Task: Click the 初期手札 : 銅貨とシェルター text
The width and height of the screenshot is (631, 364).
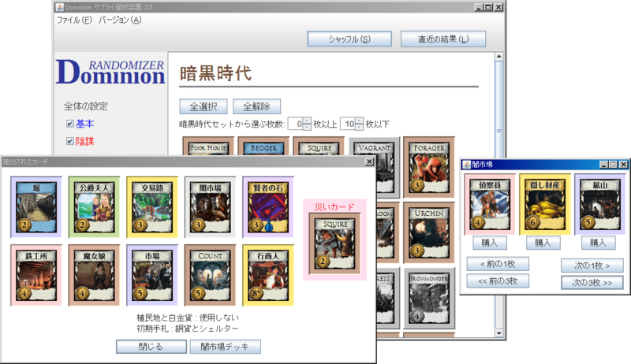Action: [x=188, y=329]
